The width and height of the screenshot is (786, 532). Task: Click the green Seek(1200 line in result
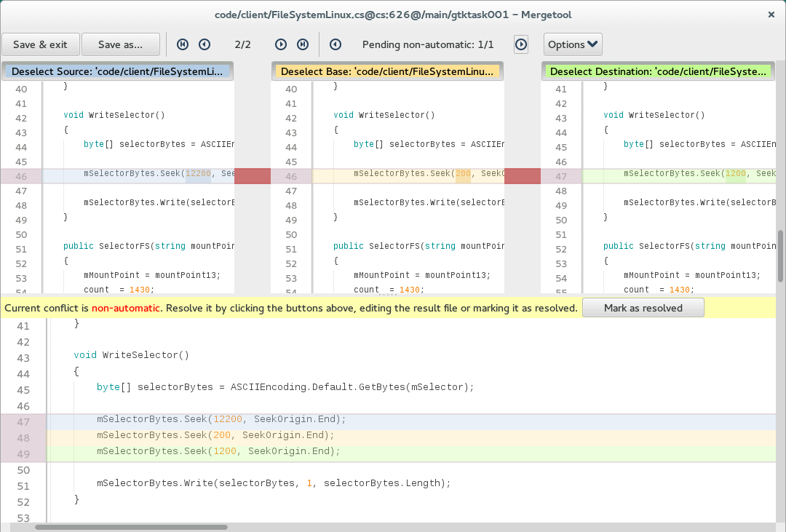coord(218,452)
